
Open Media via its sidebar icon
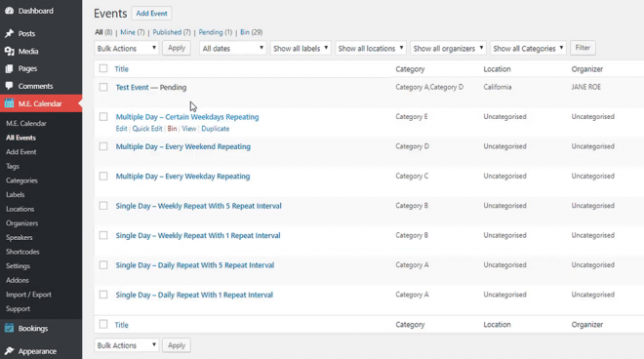coord(9,52)
